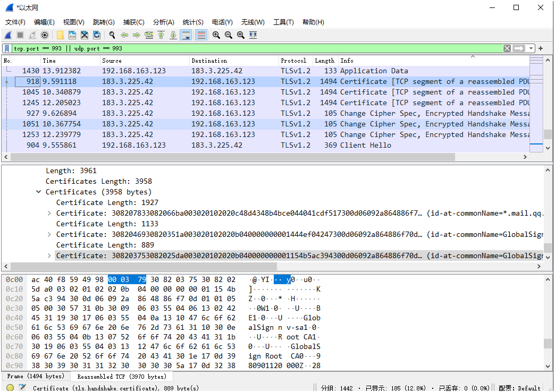Add a filter button with plus

tap(541, 48)
